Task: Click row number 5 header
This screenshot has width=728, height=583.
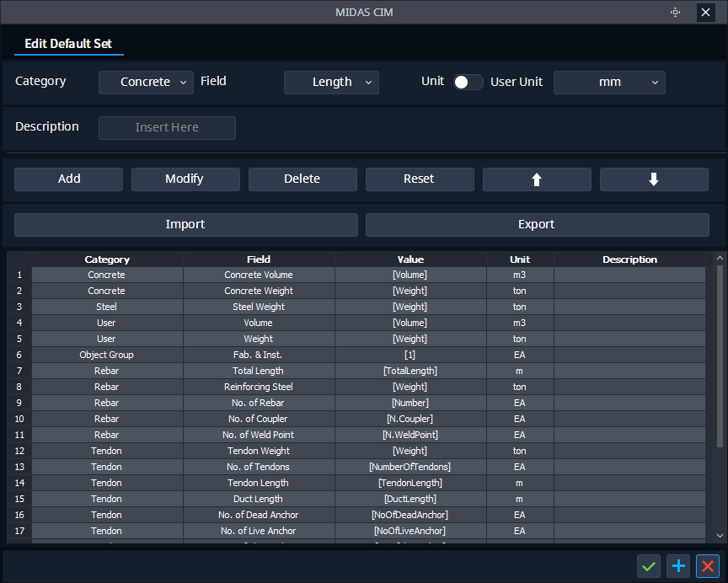Action: click(x=19, y=339)
